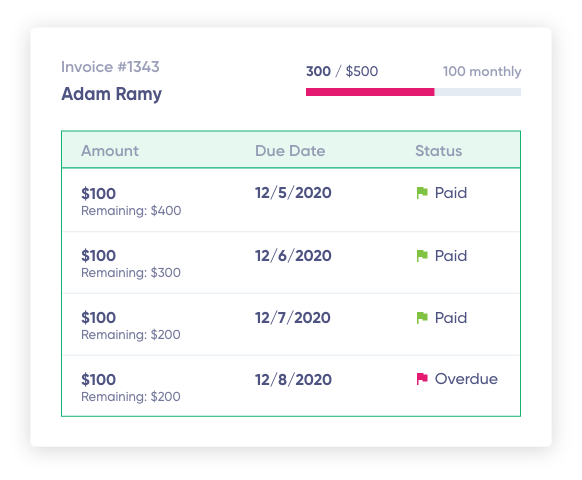Click the unfilled part of the progress bar
This screenshot has width=582, height=480.
[478, 92]
